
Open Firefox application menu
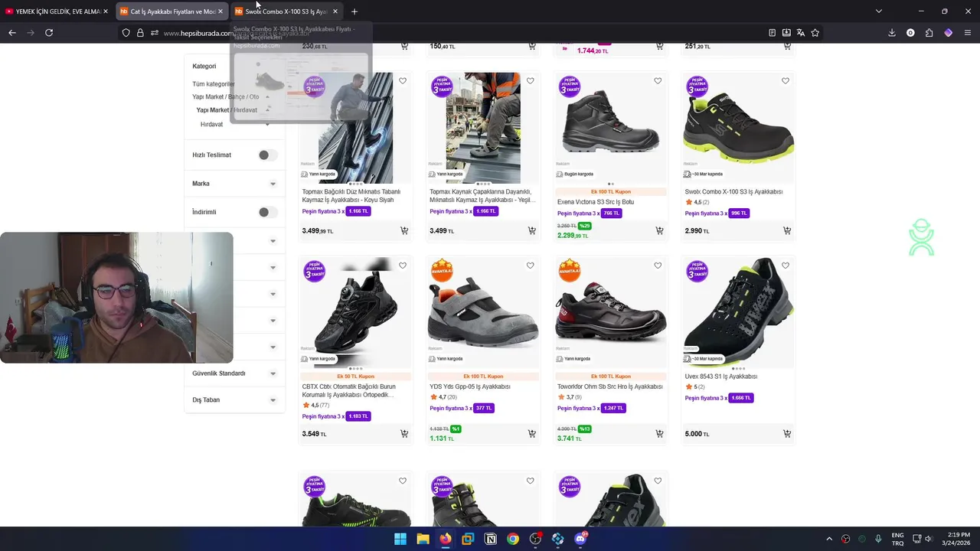(x=968, y=33)
